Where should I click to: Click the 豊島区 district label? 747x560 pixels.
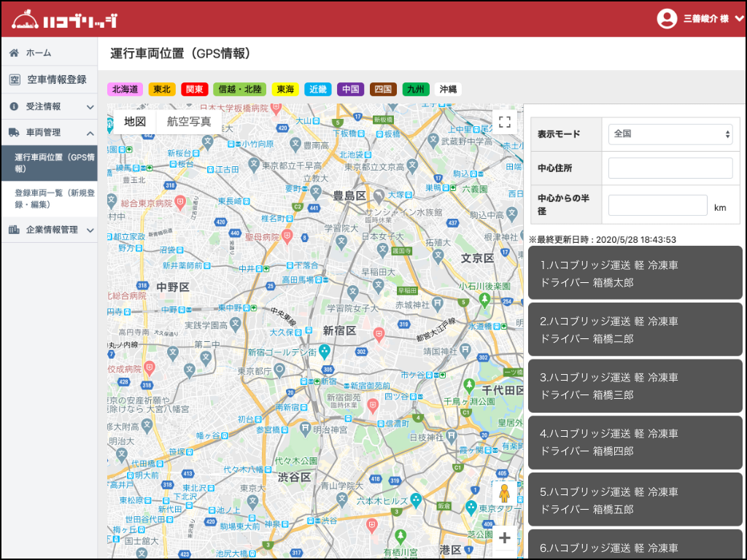[x=349, y=195]
